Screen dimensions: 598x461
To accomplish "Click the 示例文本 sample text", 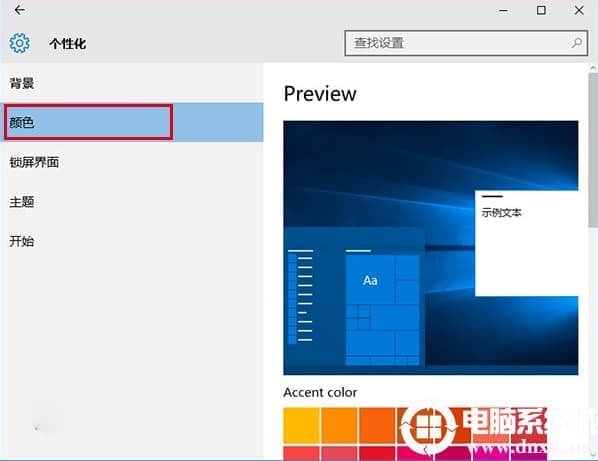I will (501, 212).
